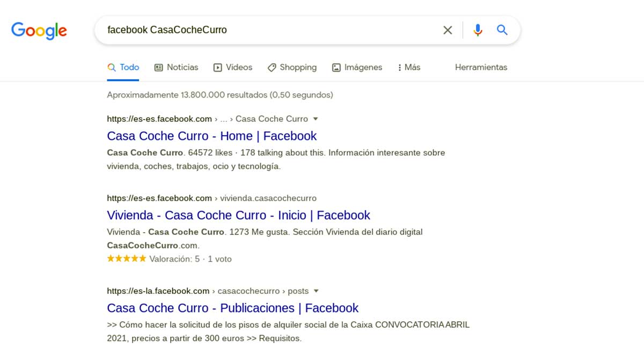This screenshot has height=362, width=644.
Task: Click the Noticias newspaper icon
Action: tap(158, 68)
